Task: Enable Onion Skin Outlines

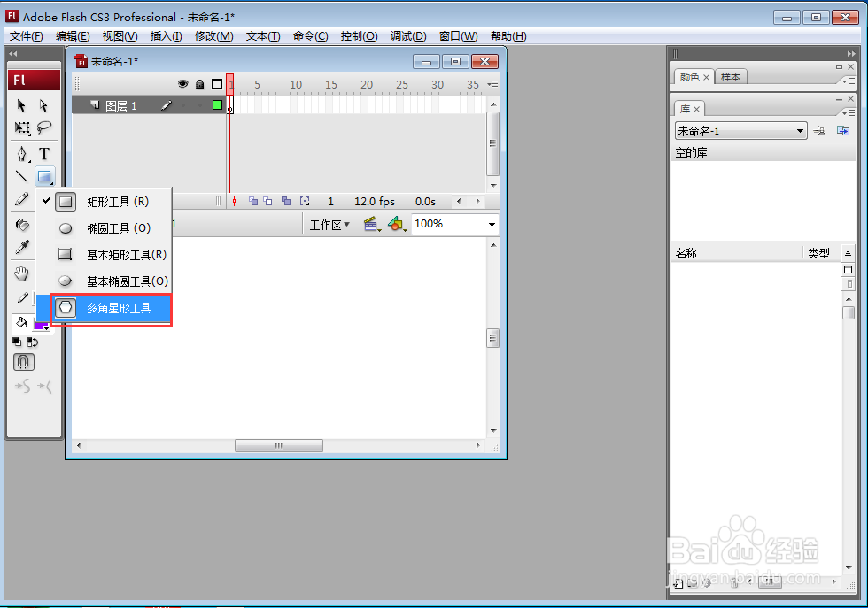Action: click(x=267, y=202)
